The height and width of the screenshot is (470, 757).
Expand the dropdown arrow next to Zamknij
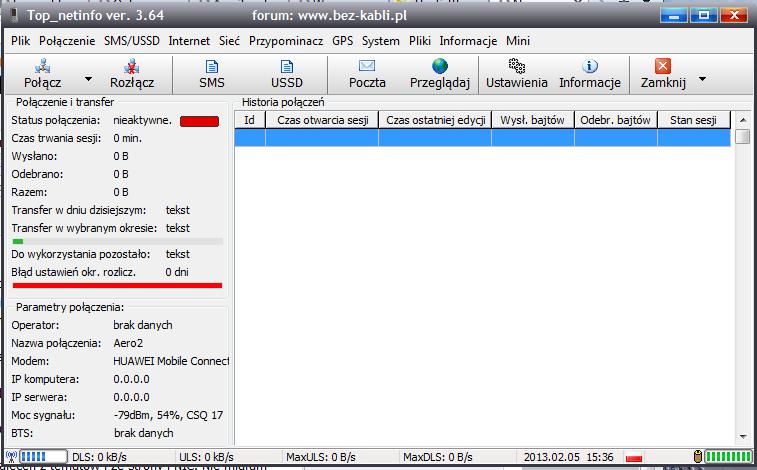[702, 79]
